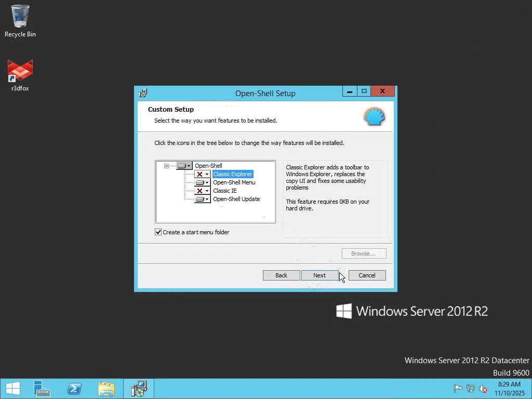Image resolution: width=532 pixels, height=399 pixels.
Task: Open PowerShell from the taskbar
Action: 74,389
